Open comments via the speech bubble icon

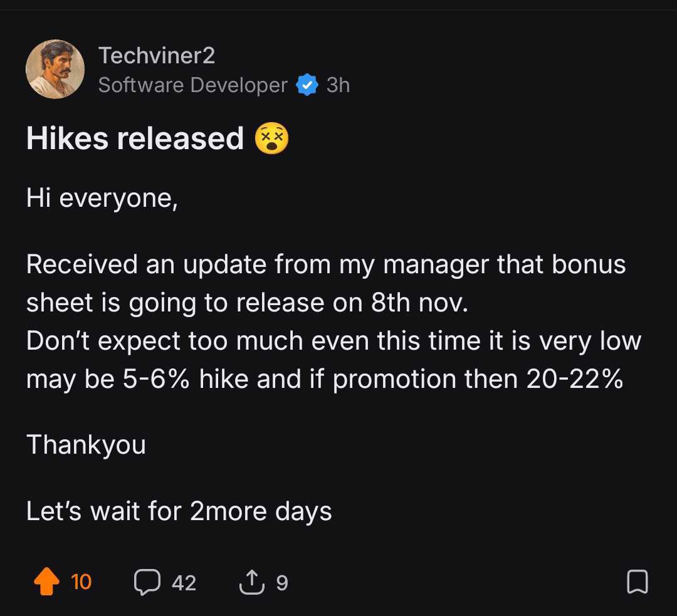coord(147,582)
